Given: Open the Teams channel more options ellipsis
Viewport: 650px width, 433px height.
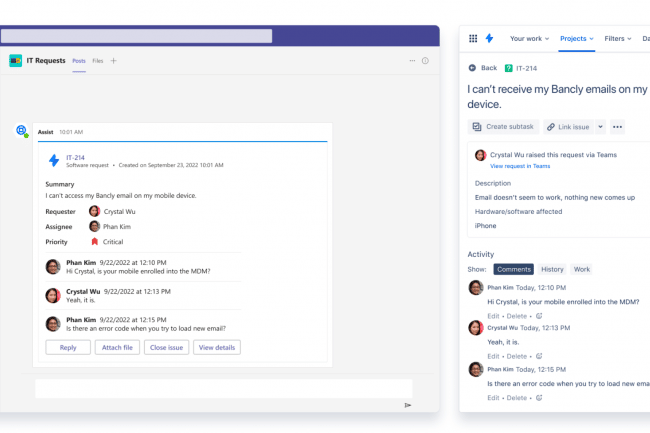Looking at the screenshot, I should pyautogui.click(x=412, y=60).
